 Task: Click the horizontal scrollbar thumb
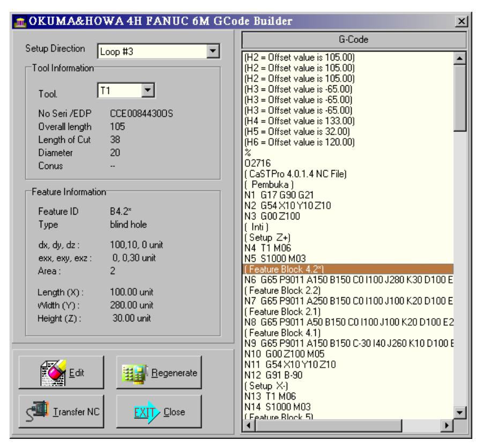pos(329,425)
